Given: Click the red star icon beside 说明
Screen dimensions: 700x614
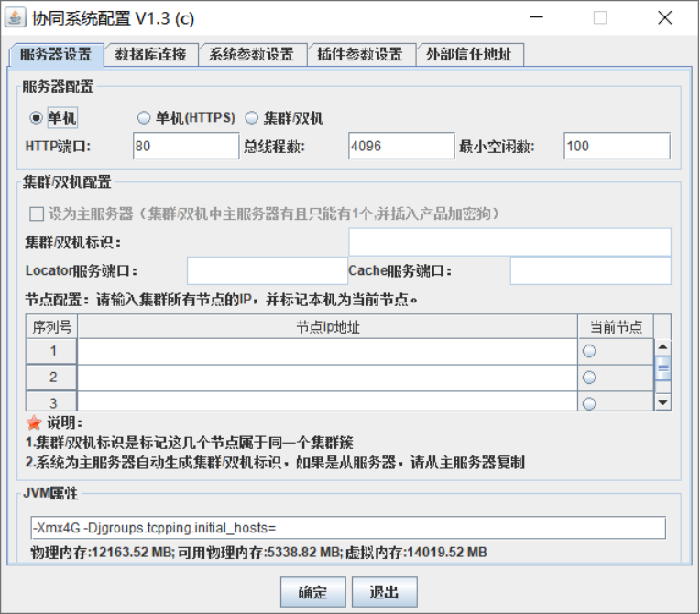Looking at the screenshot, I should [x=34, y=422].
